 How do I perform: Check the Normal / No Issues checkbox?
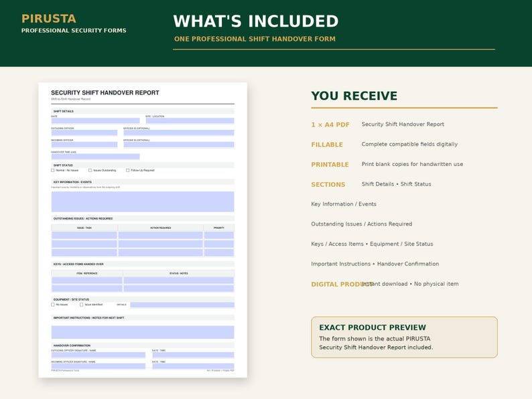click(x=52, y=171)
